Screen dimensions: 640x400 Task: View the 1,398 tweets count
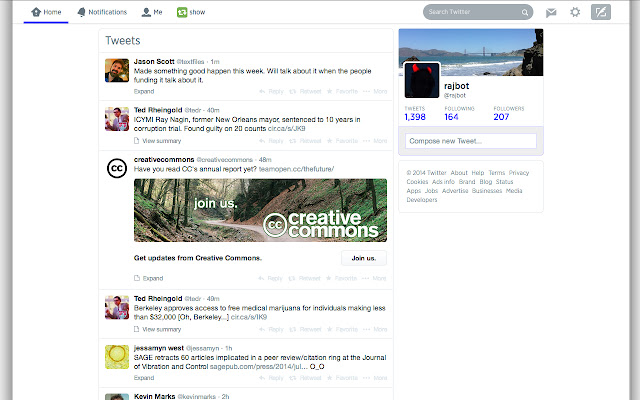(x=415, y=117)
